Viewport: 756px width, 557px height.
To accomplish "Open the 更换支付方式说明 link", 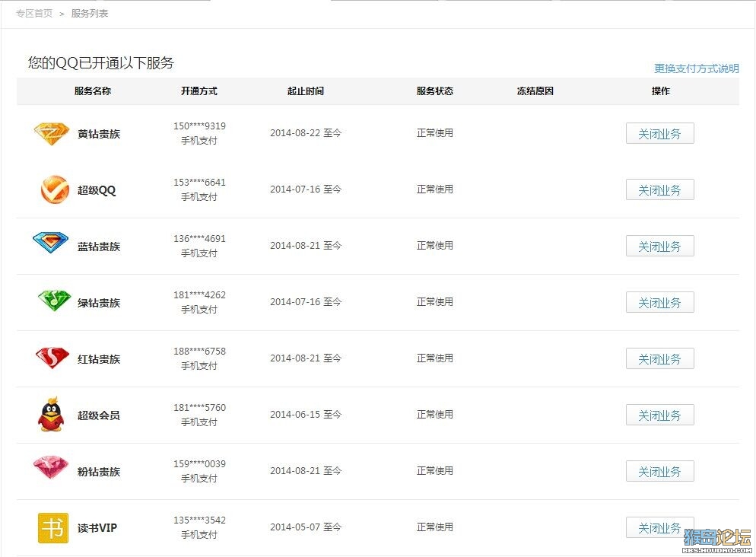I will (696, 68).
